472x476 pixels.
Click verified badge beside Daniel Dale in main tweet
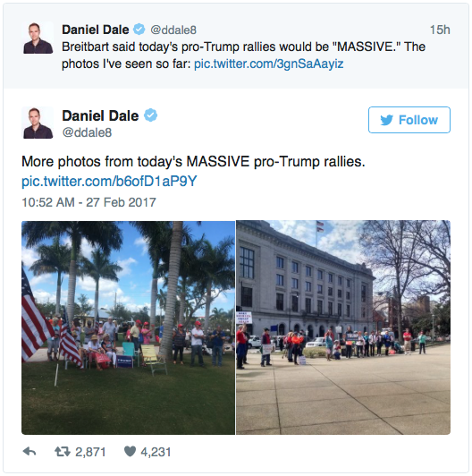(x=150, y=115)
